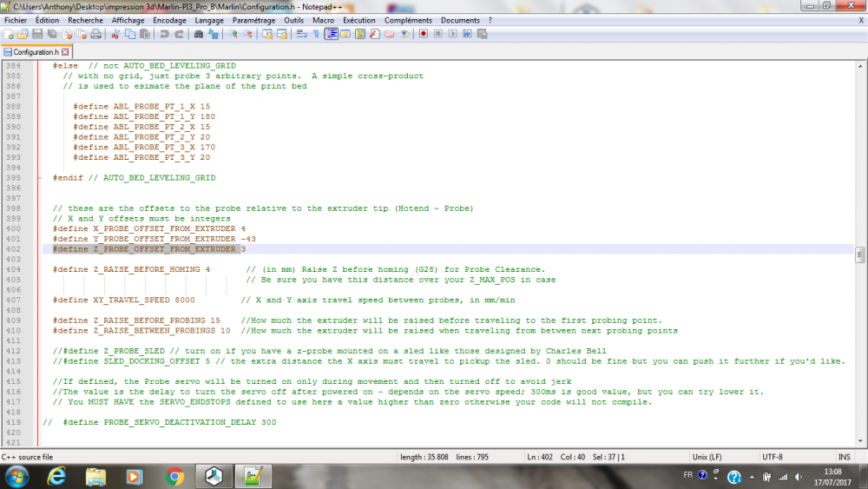This screenshot has height=489, width=868.
Task: Click line 400 X_PROBE_OFFSET_FROM_EXTRUDER text
Action: 149,228
